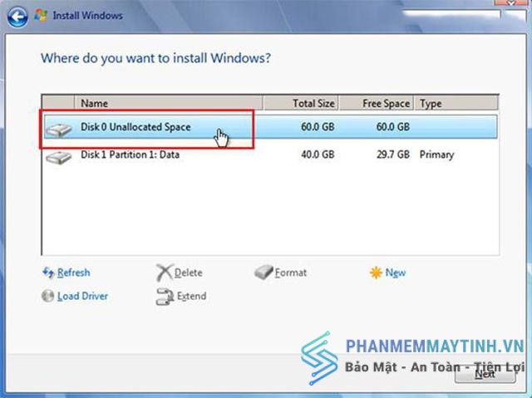Click the Primary type cell
The image size is (532, 398).
(x=436, y=155)
